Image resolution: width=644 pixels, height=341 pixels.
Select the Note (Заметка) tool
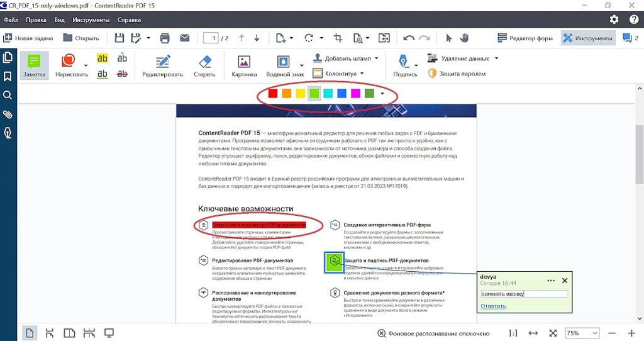(x=34, y=65)
